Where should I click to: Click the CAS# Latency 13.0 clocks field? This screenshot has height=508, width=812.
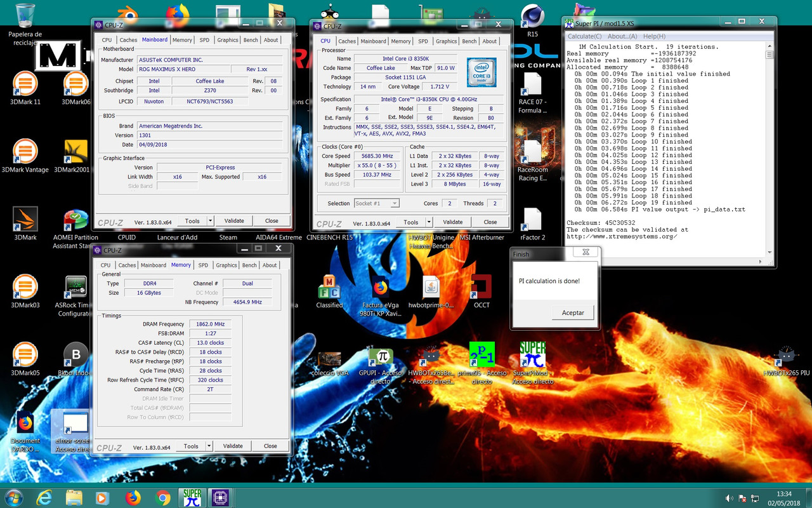coord(209,343)
